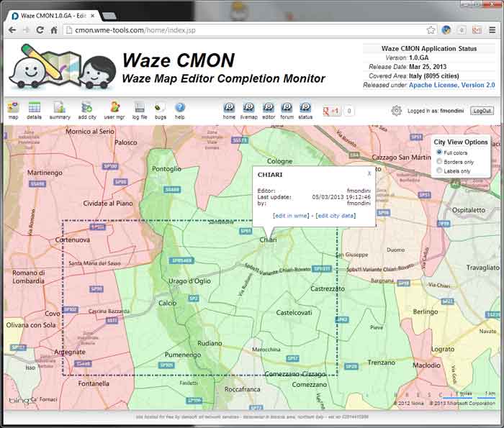Open the Waze status icon
The image size is (504, 428).
click(305, 110)
